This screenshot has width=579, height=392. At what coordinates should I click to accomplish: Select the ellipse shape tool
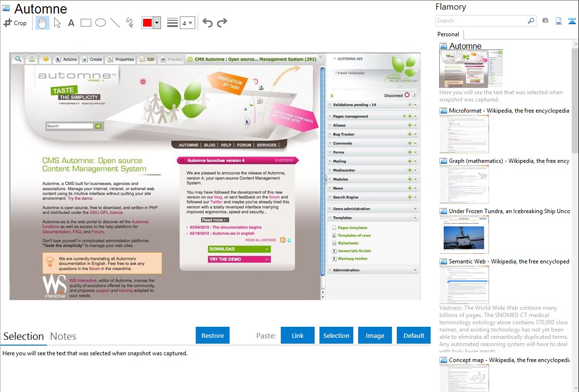101,23
